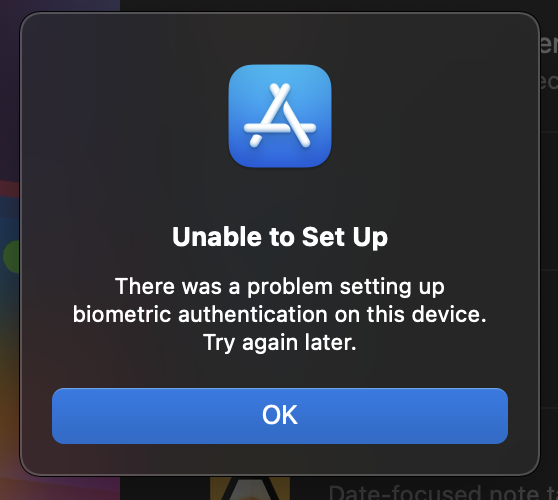
Task: Click the blue App Store icon
Action: [280, 116]
